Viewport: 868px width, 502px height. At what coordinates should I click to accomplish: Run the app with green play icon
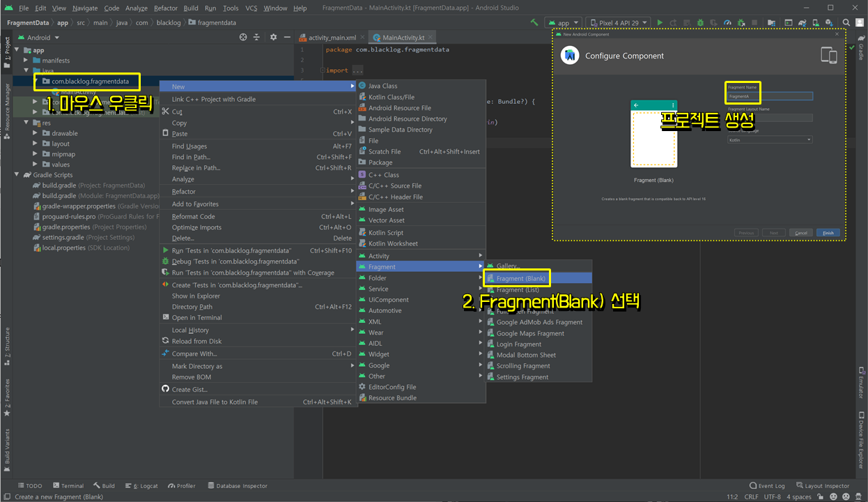660,22
